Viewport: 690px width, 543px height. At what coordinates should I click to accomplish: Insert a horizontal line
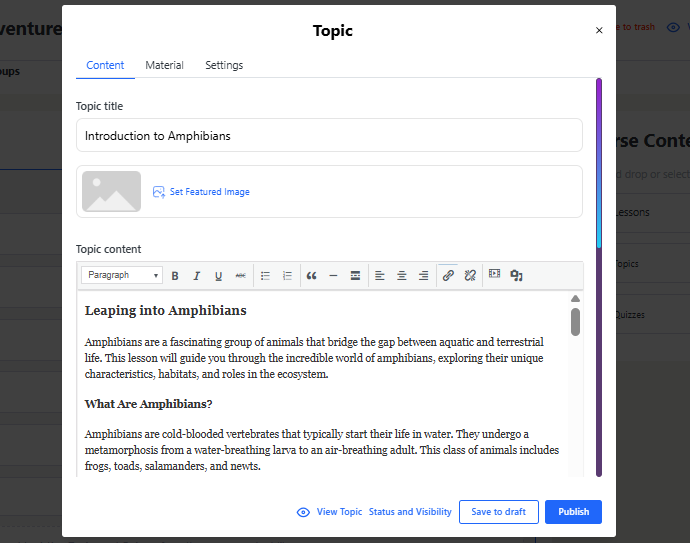pyautogui.click(x=333, y=275)
